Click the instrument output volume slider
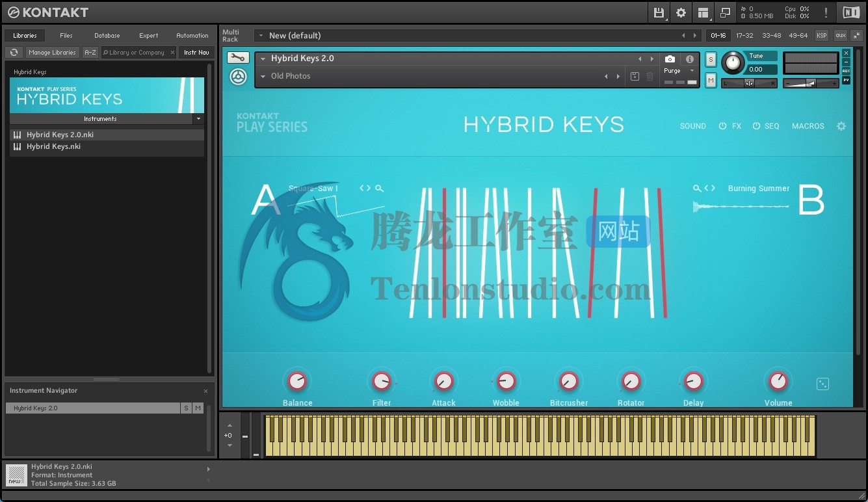 tap(811, 83)
